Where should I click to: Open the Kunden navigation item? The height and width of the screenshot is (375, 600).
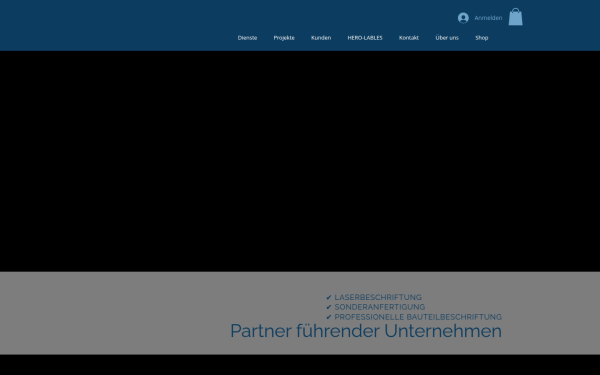click(321, 38)
